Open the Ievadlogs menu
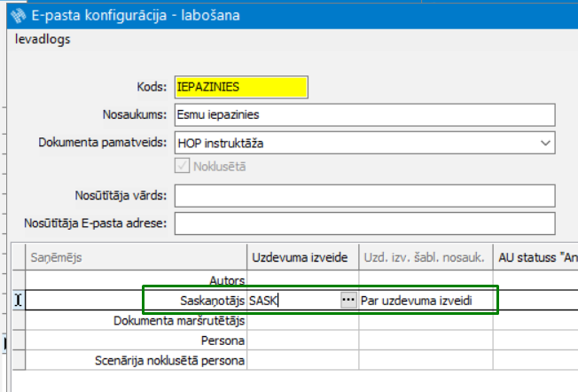The width and height of the screenshot is (578, 392). [x=43, y=39]
